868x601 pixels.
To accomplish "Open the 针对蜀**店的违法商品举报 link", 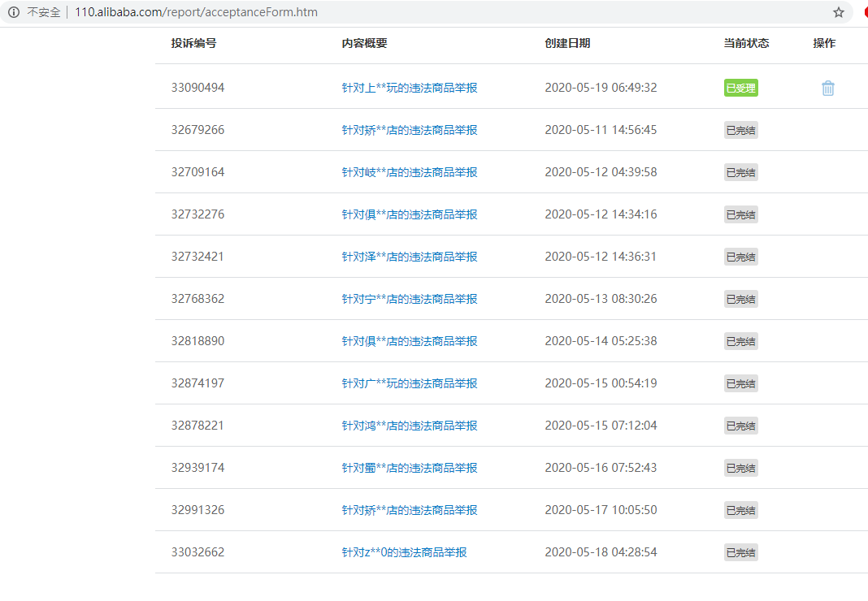I will point(409,468).
